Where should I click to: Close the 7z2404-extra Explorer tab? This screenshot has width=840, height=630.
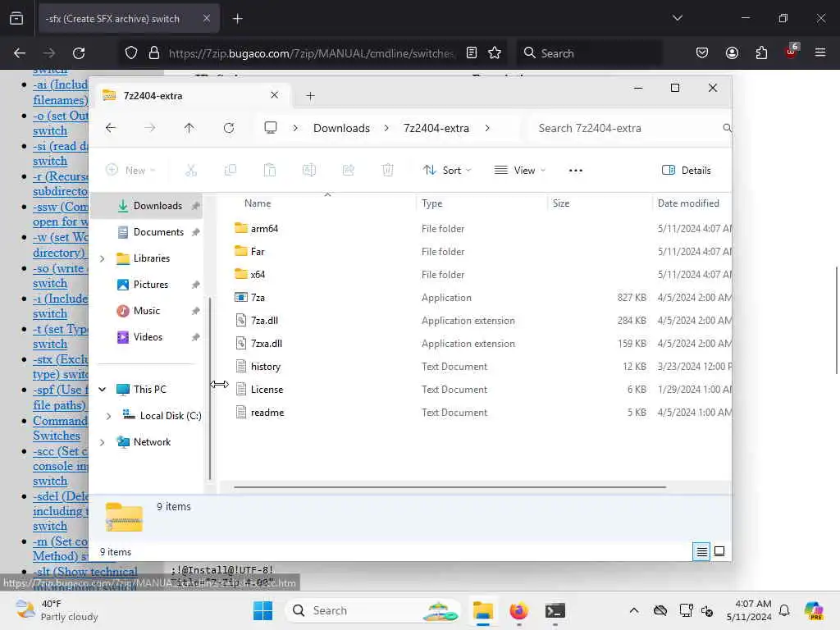tap(274, 95)
